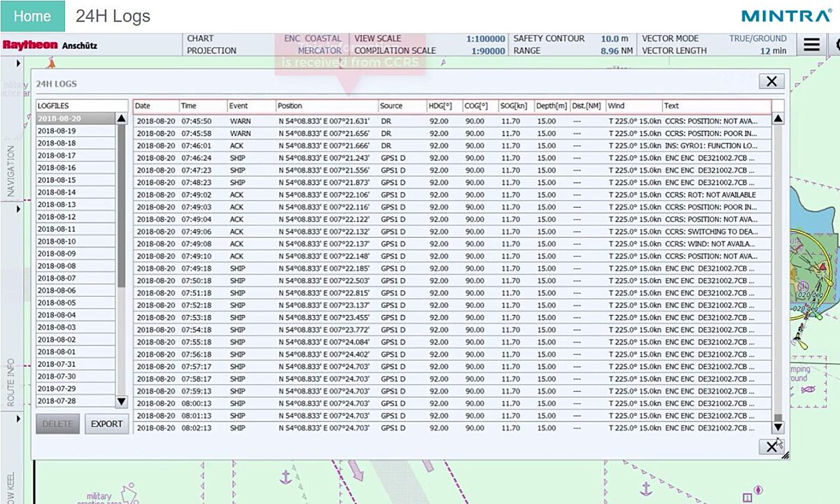Image resolution: width=840 pixels, height=504 pixels.
Task: Select logfile 2018-08-06
Action: [76, 290]
